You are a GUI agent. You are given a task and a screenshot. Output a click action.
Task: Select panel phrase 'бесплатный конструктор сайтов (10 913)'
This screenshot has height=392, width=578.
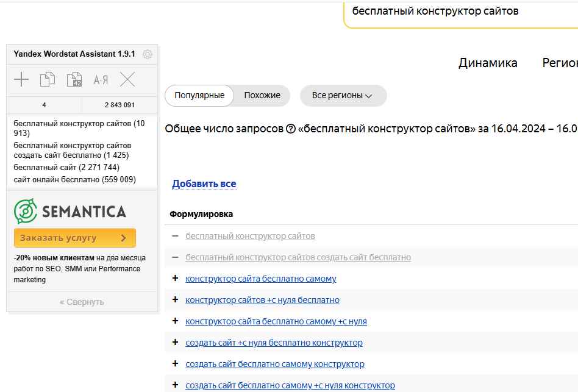point(79,128)
